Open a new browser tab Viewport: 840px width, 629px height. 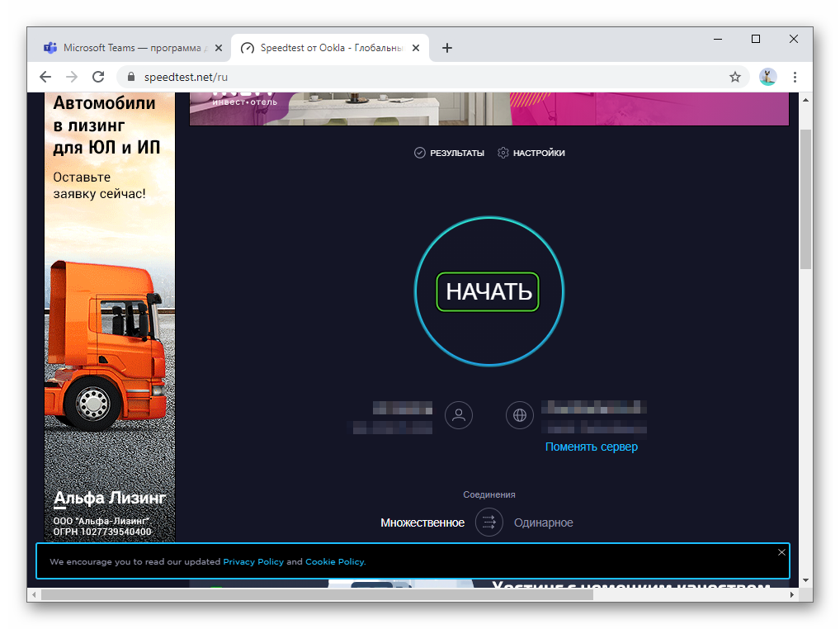pyautogui.click(x=447, y=48)
